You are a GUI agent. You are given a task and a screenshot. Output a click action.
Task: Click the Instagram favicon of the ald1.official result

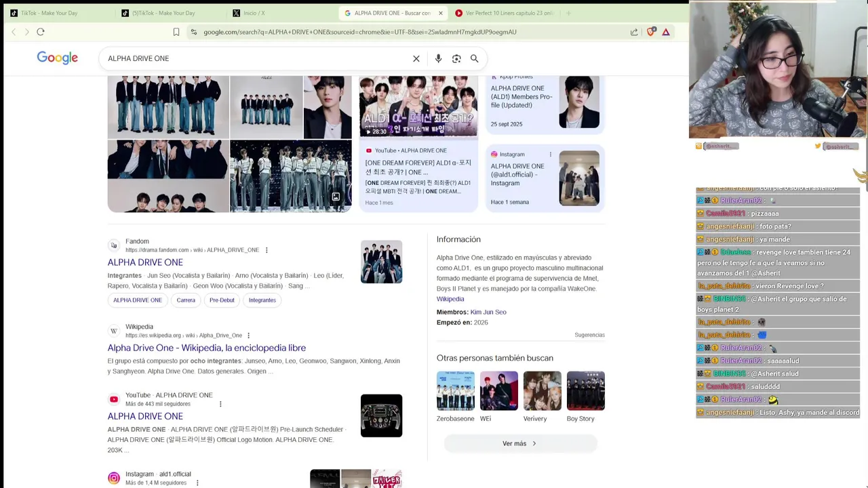[x=114, y=478]
